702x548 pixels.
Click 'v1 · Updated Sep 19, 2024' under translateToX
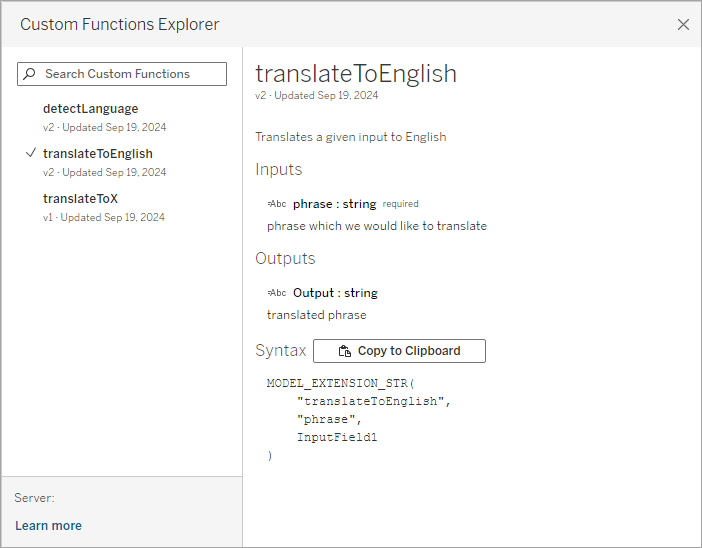104,218
